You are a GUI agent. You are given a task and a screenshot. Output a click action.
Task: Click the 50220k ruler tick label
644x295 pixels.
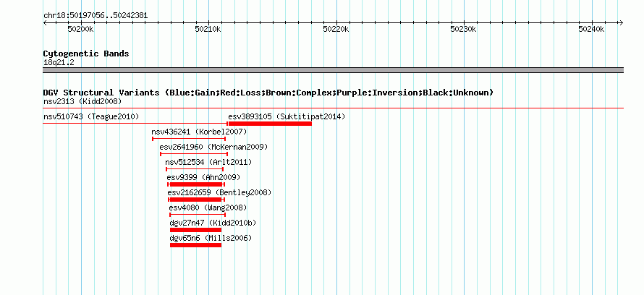click(336, 29)
